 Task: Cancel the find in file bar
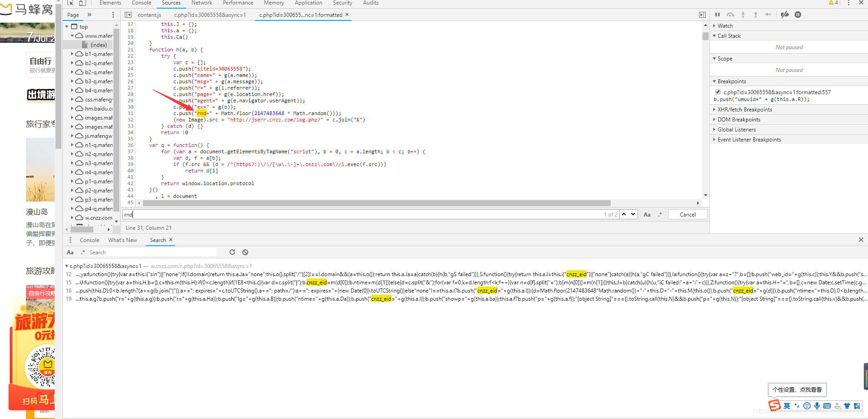pos(688,215)
